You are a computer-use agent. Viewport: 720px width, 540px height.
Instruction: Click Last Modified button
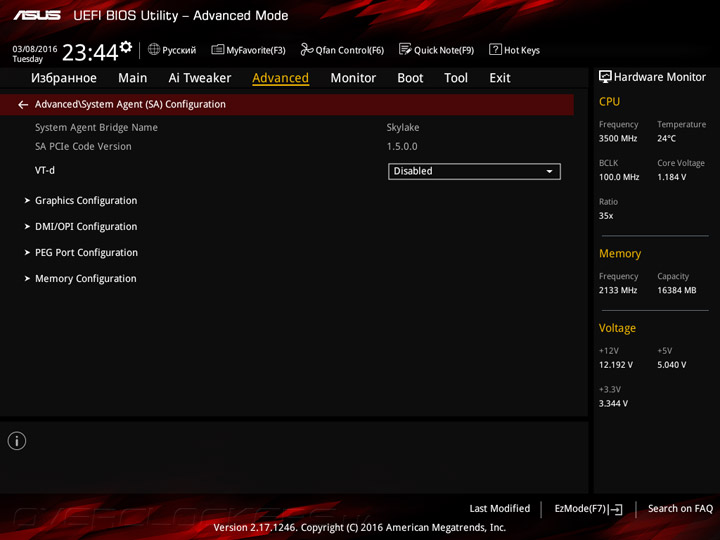(500, 508)
